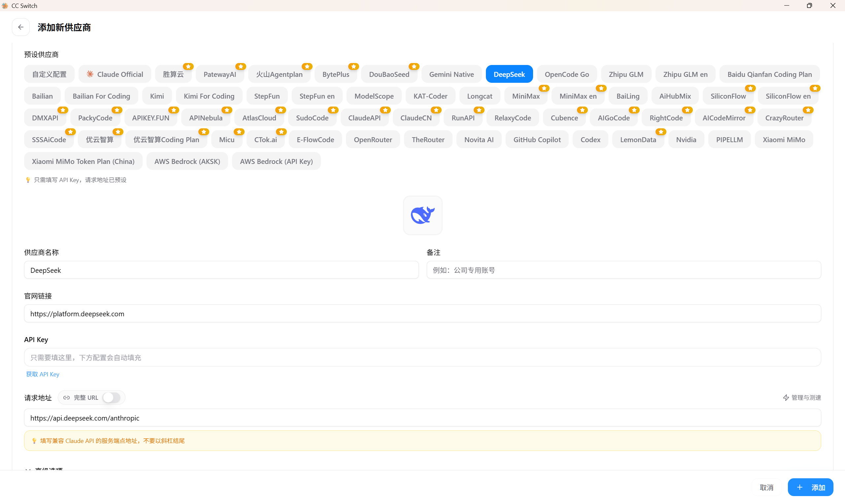
Task: Select the Longcat preset
Action: 479,96
